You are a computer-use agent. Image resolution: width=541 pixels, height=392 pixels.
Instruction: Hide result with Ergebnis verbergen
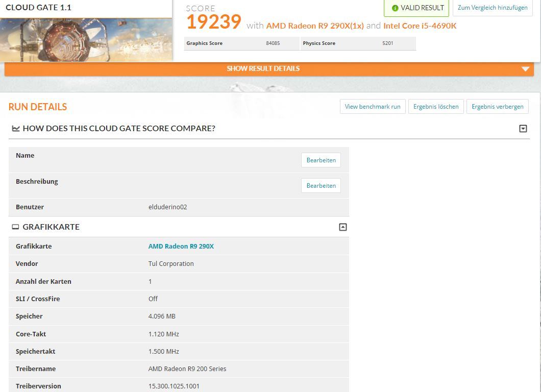click(x=498, y=106)
